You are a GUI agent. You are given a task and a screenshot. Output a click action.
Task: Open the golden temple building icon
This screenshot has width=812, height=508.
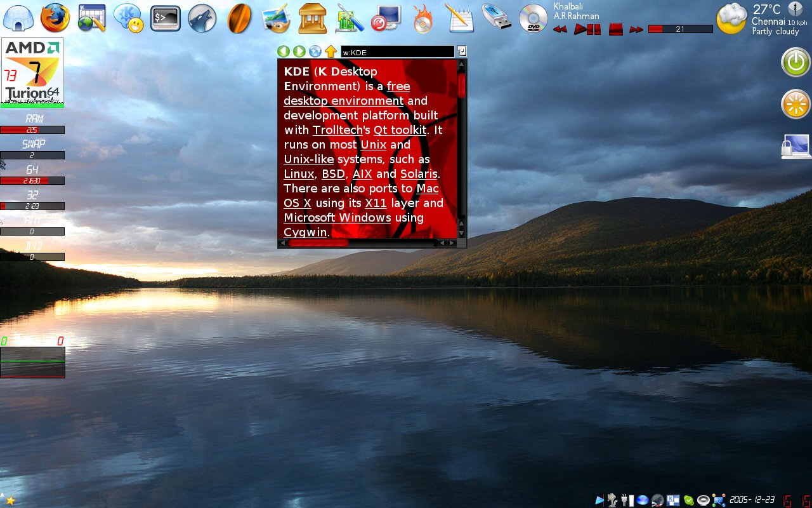(x=312, y=18)
